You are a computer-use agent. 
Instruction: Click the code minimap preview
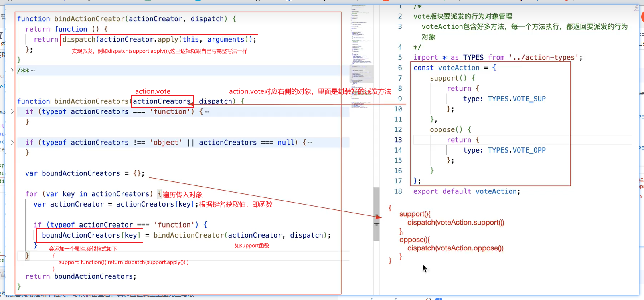coord(362,56)
